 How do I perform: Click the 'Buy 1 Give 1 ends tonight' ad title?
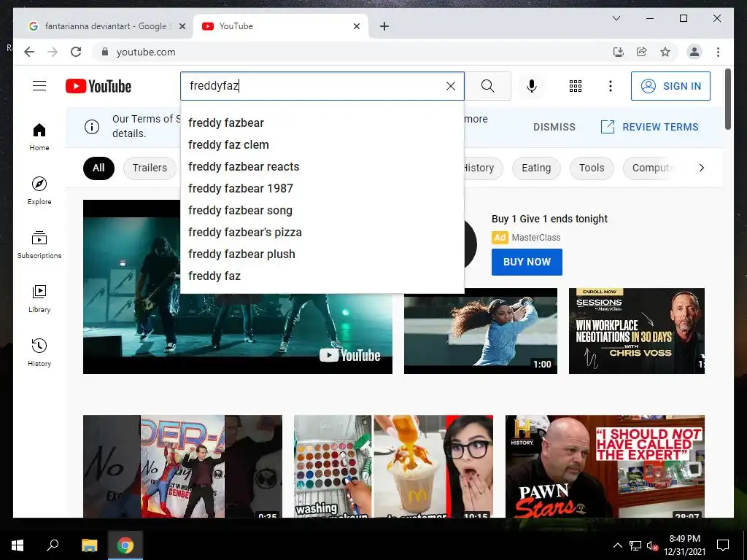tap(549, 219)
